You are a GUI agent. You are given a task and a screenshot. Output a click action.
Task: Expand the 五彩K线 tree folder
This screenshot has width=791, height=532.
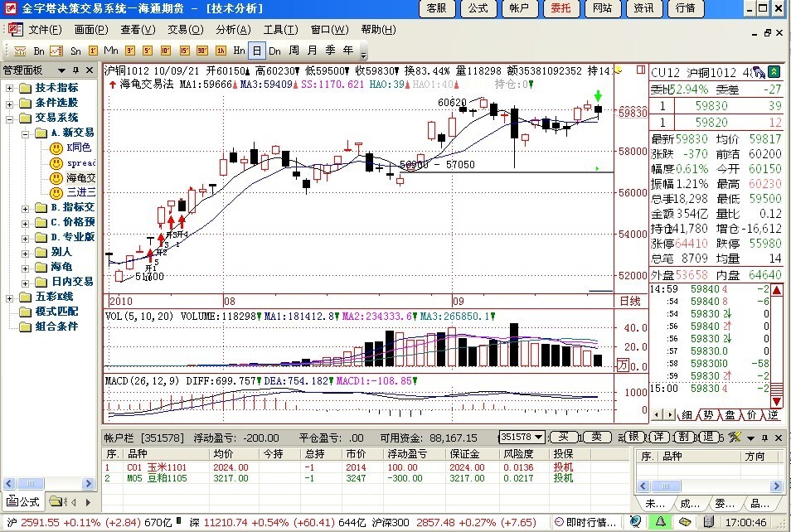point(10,298)
